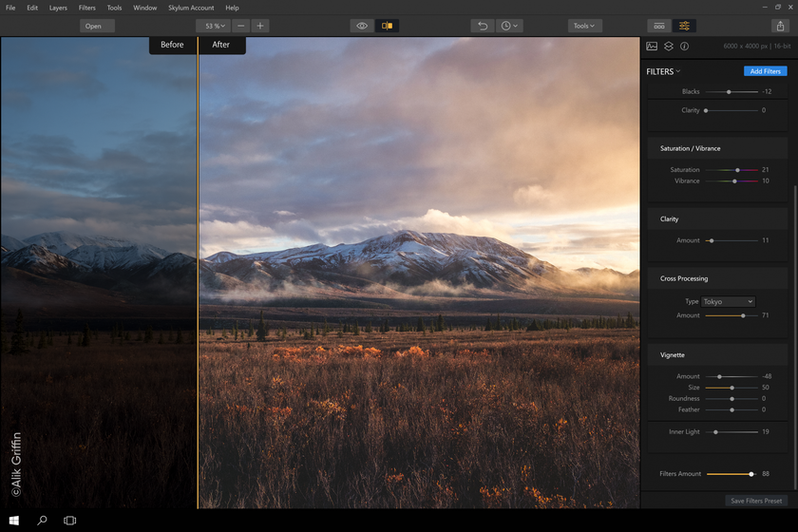Click the taskbar search magnifier icon
The height and width of the screenshot is (532, 798).
(x=42, y=521)
